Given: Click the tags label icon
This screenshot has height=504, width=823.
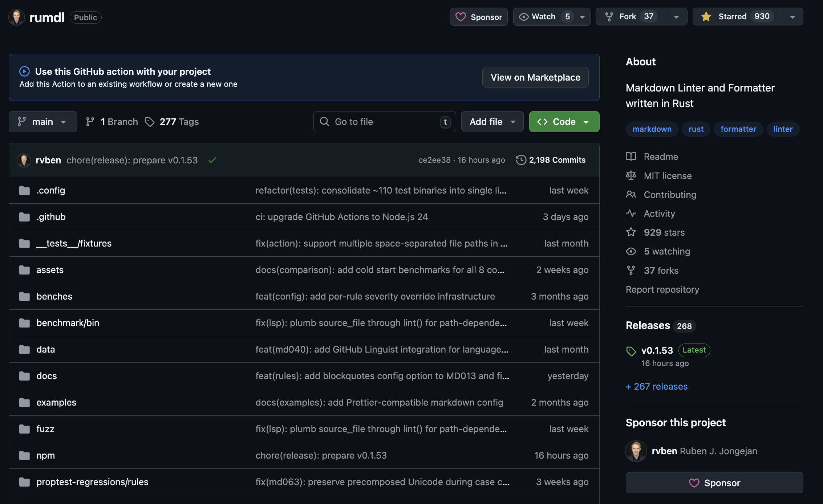Looking at the screenshot, I should pyautogui.click(x=150, y=122).
